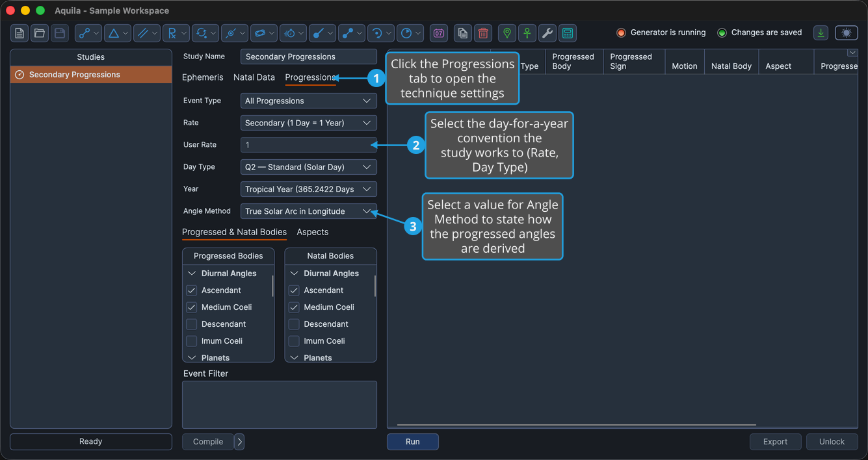Open results table column chooser arrow
868x460 pixels.
852,53
